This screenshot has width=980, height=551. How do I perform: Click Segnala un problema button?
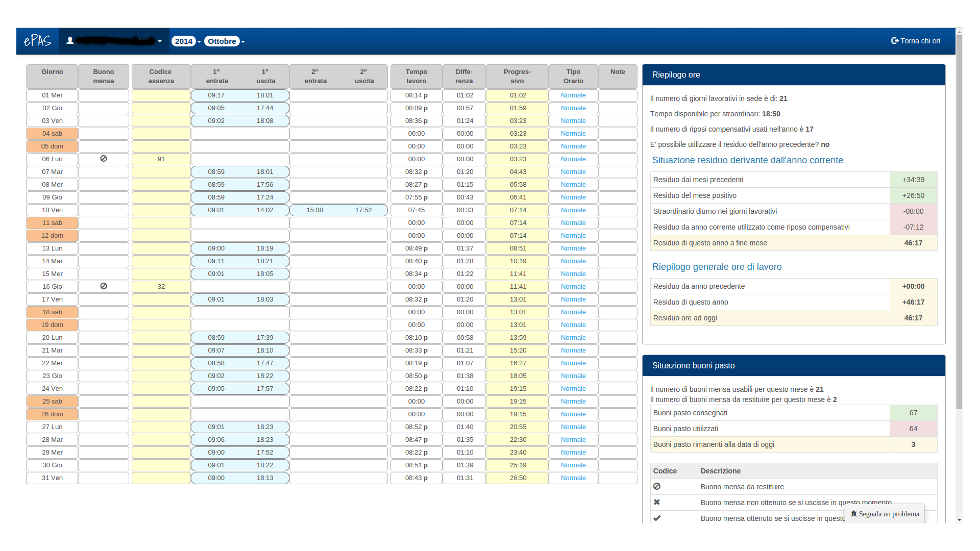(x=888, y=514)
